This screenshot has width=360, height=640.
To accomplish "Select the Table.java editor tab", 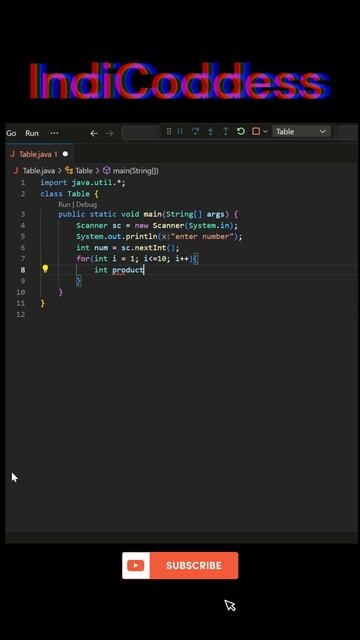I will 39,154.
